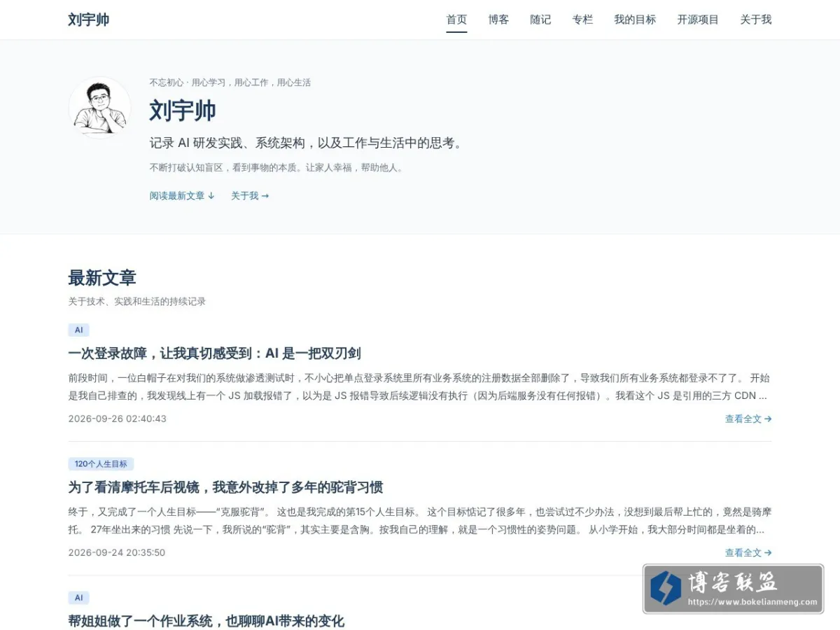Click the 最新文章 section heading
This screenshot has height=630, width=840.
[102, 278]
